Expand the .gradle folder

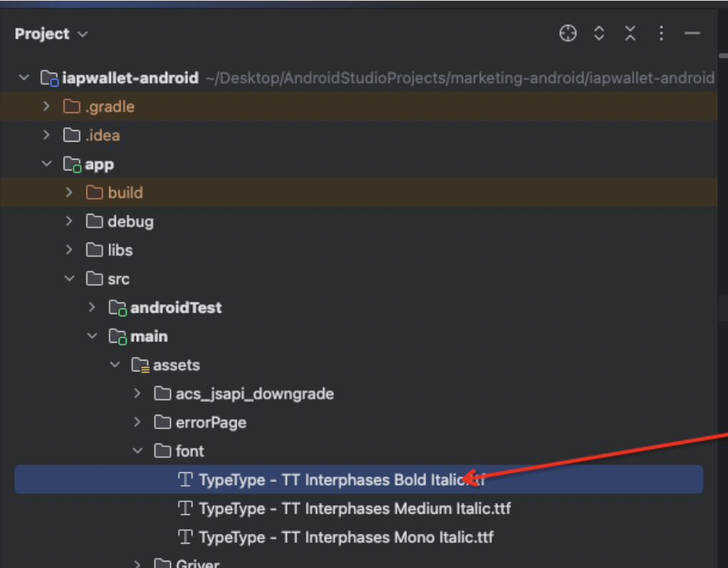46,107
